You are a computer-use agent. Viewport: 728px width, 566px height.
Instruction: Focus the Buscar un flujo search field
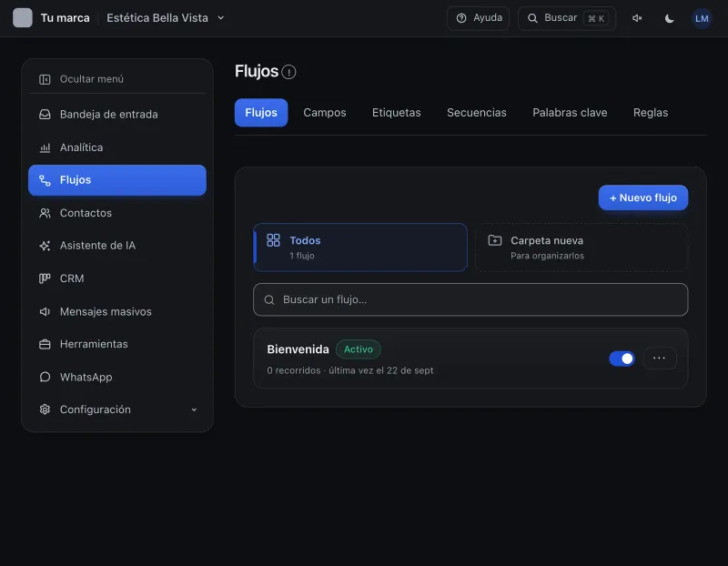point(470,300)
